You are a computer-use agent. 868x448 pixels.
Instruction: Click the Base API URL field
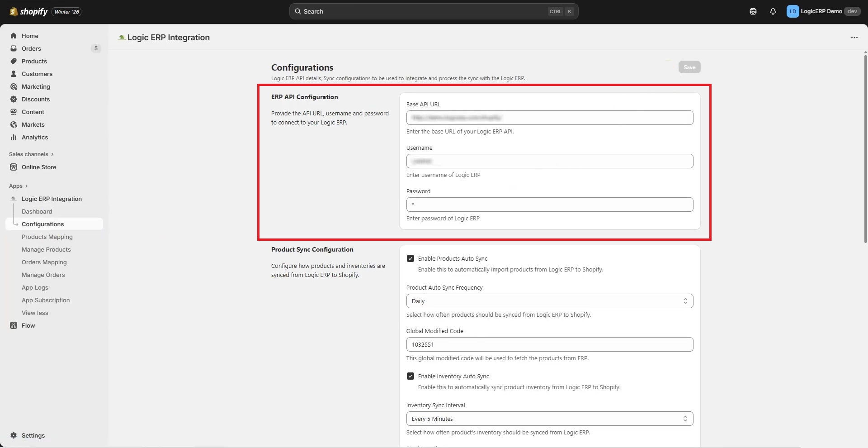pos(549,118)
